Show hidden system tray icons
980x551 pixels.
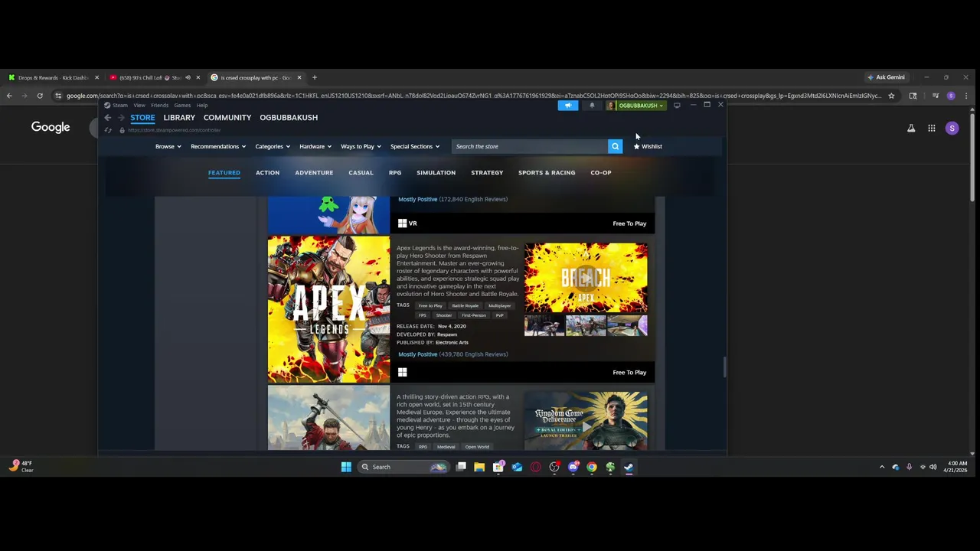pos(882,467)
